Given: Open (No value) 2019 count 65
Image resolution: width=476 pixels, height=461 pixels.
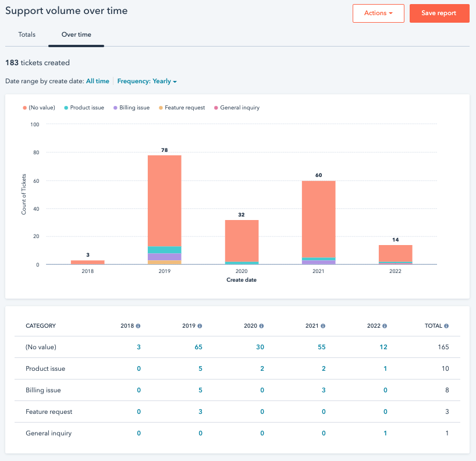Looking at the screenshot, I should coord(198,347).
